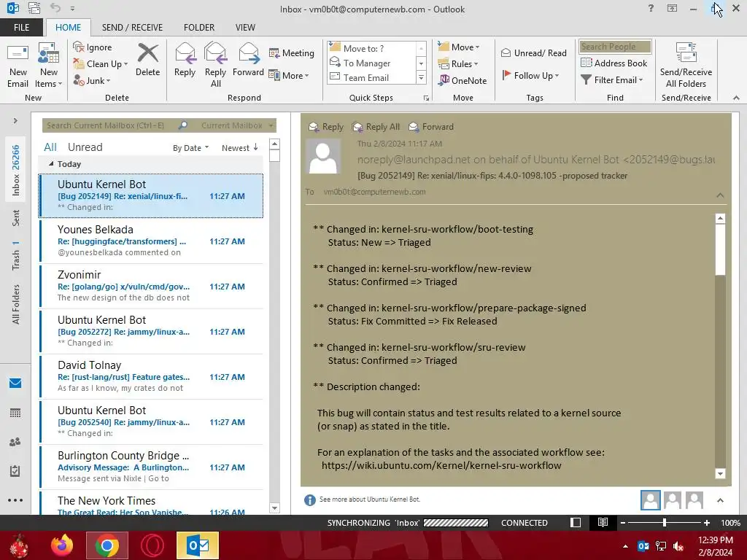Adjust the zoom slider
This screenshot has width=747, height=560.
click(x=664, y=522)
